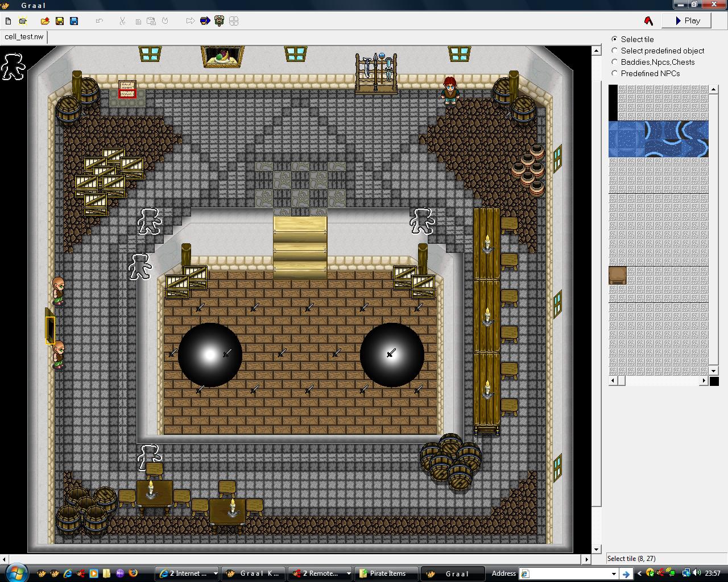Click the Copy page icon
This screenshot has height=582, width=728.
(138, 21)
